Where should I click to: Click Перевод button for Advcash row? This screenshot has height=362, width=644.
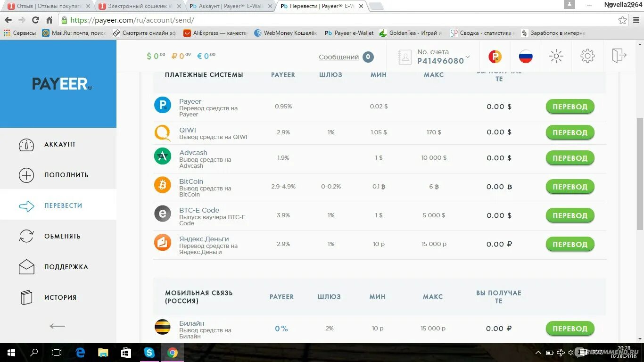point(570,158)
